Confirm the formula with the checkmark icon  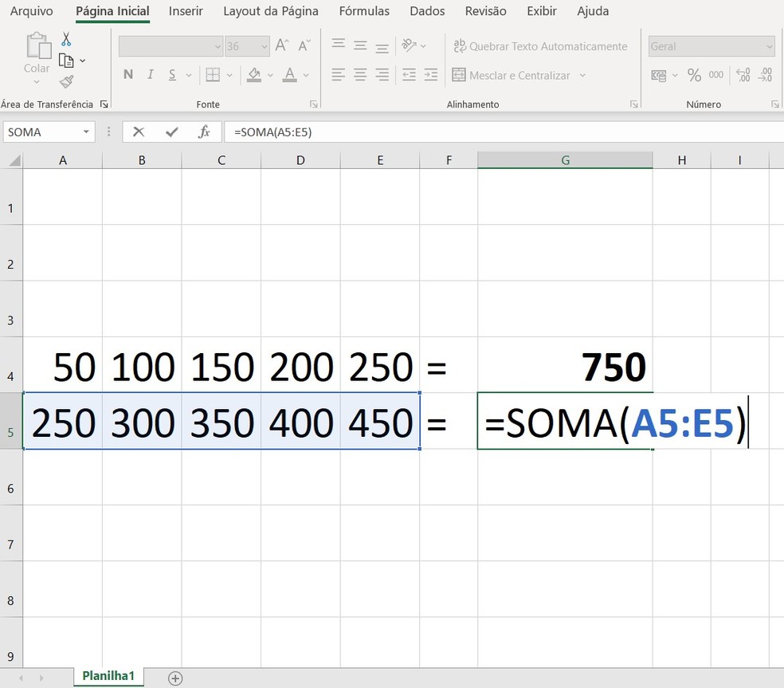pyautogui.click(x=171, y=132)
